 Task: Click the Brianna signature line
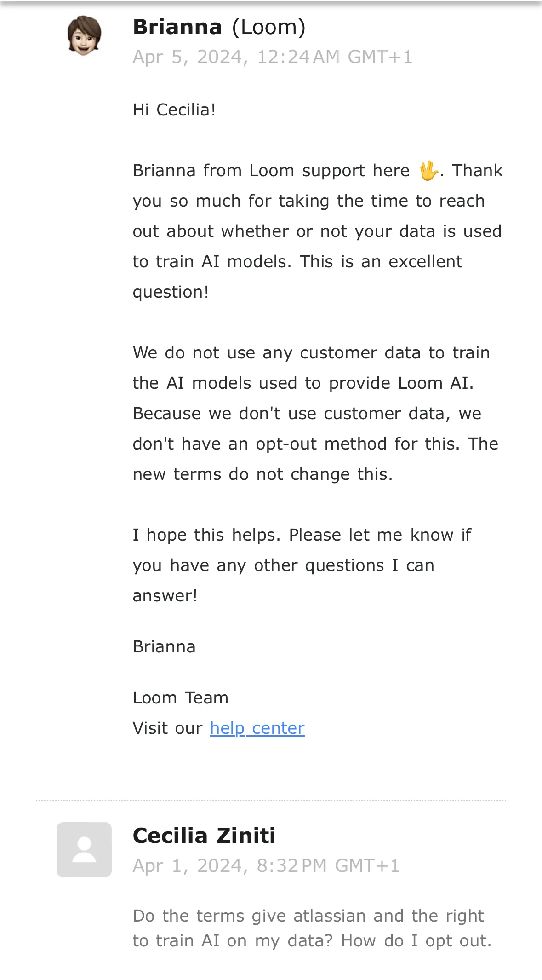[x=164, y=646]
